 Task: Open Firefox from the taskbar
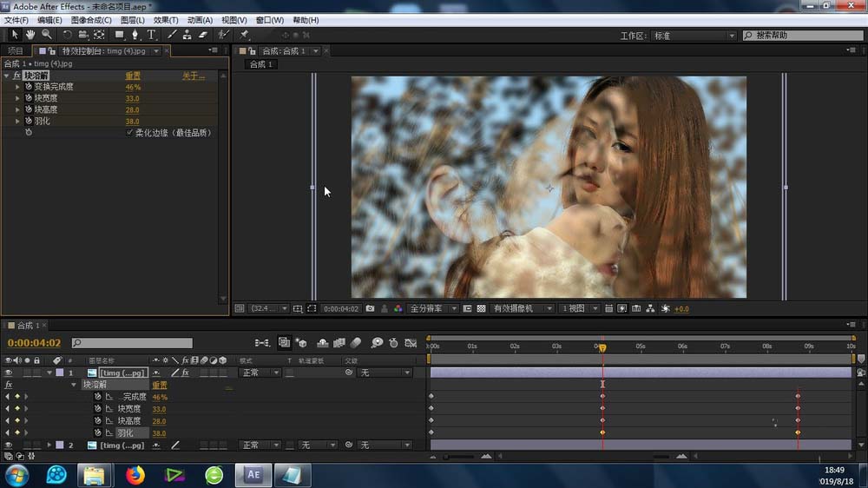click(x=135, y=474)
